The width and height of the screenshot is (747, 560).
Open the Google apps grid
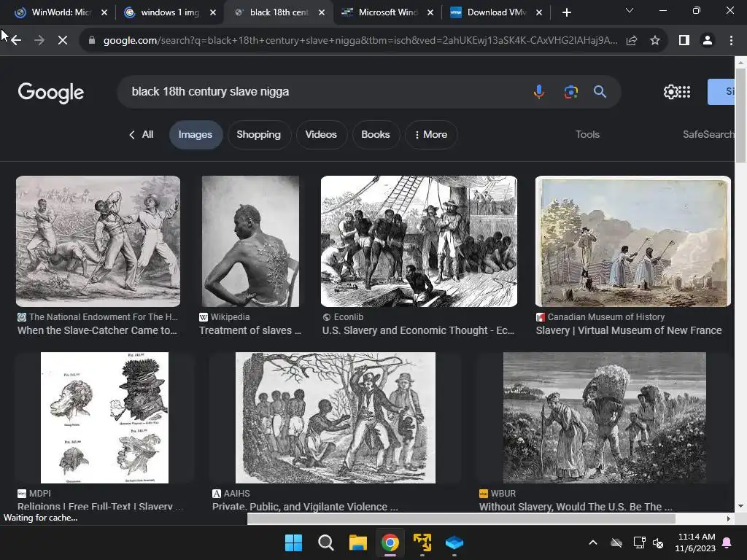tap(684, 91)
